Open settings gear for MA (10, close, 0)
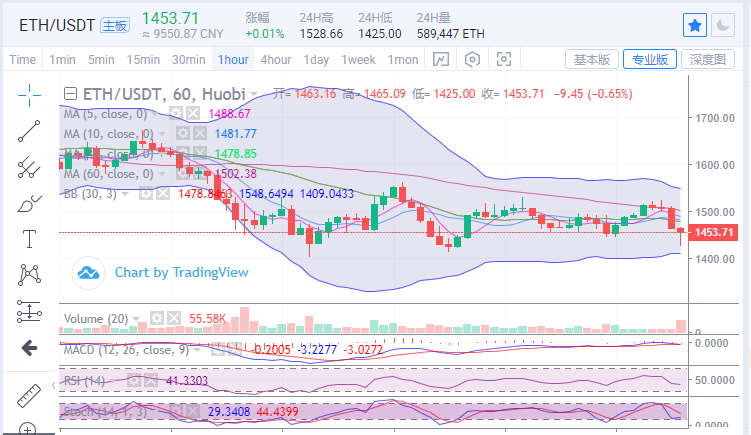Image resolution: width=751 pixels, height=435 pixels. 182,133
